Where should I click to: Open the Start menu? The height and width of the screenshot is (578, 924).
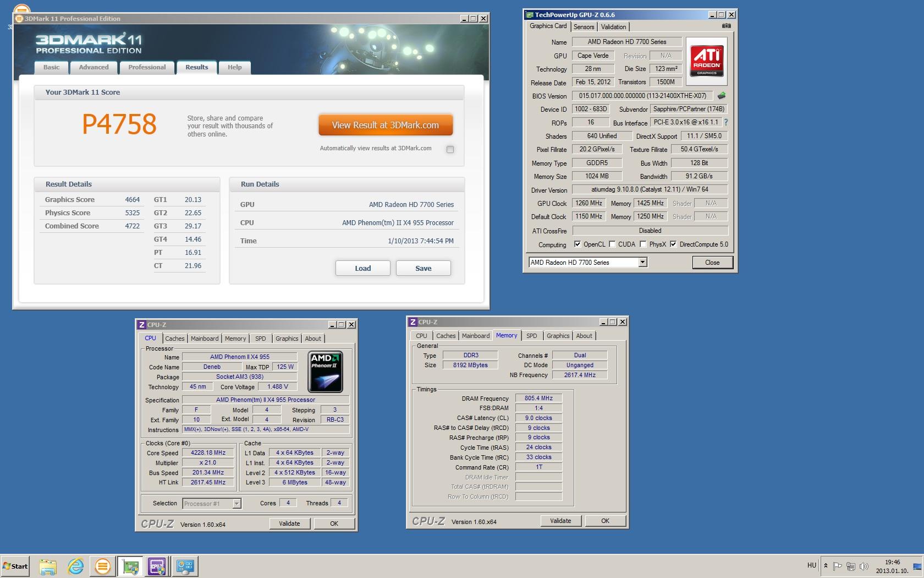click(x=15, y=566)
